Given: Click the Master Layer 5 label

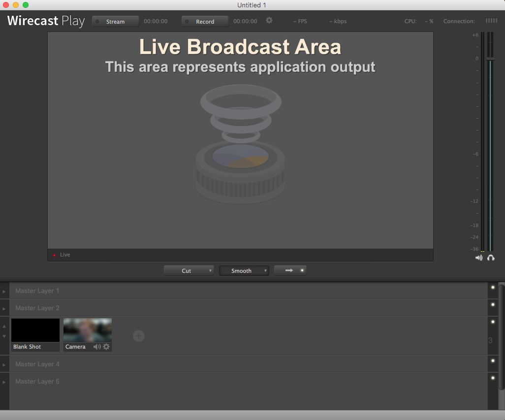Looking at the screenshot, I should tap(37, 382).
